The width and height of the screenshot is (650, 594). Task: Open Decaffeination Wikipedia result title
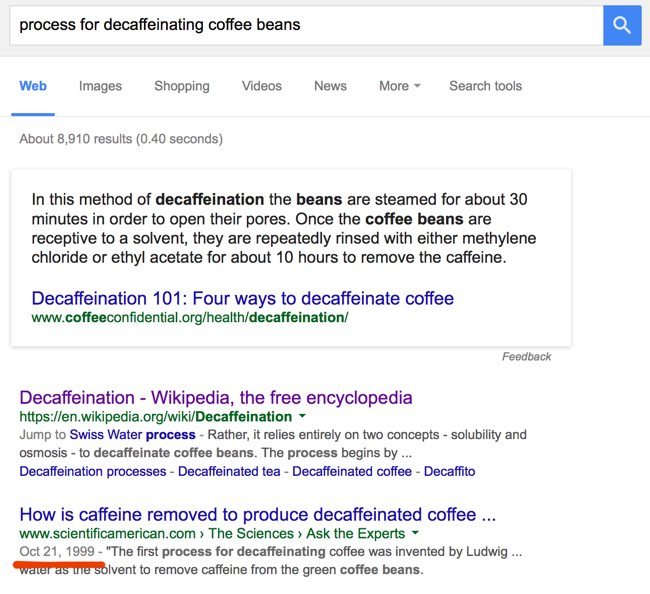(x=216, y=398)
